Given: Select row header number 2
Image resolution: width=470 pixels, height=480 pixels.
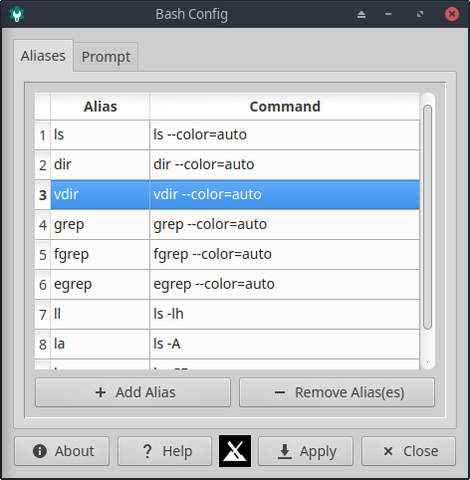Looking at the screenshot, I should [x=43, y=165].
